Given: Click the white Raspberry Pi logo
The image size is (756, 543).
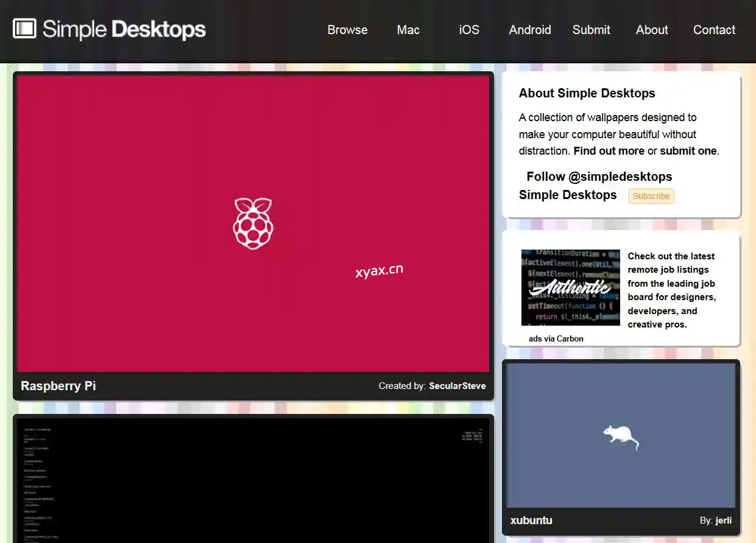Looking at the screenshot, I should [x=253, y=223].
